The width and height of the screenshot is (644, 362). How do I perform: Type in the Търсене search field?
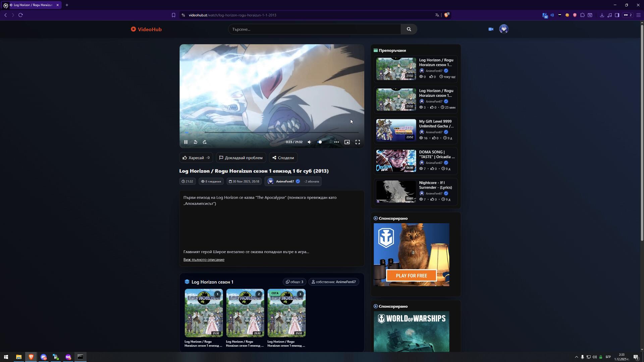[314, 29]
